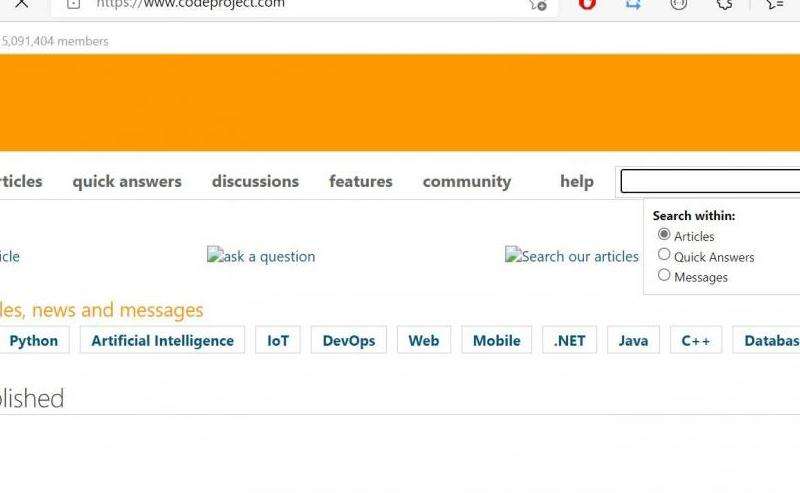Open the quick answers menu

click(x=127, y=181)
